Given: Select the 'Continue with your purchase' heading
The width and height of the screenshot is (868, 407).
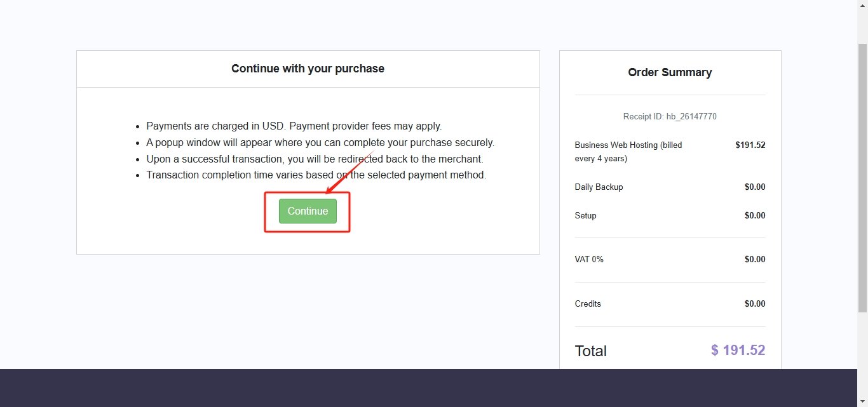Looking at the screenshot, I should (x=308, y=69).
